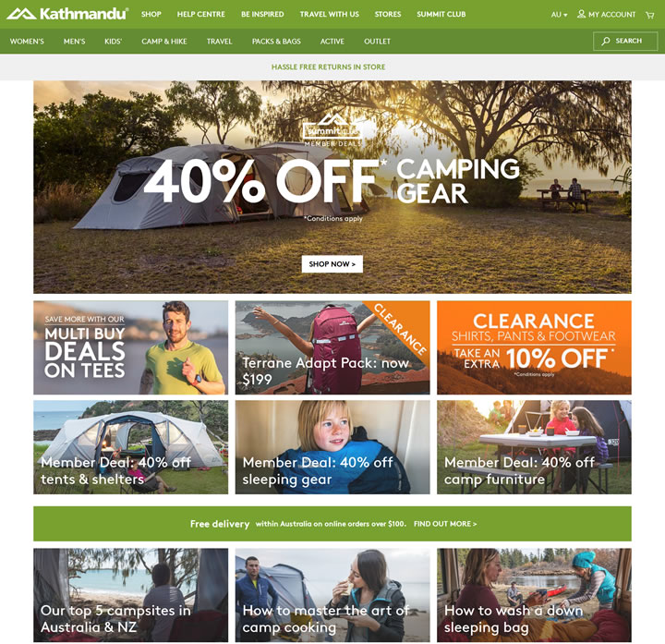Open the Packs & Bags menu
This screenshot has height=644, width=665.
click(x=276, y=42)
